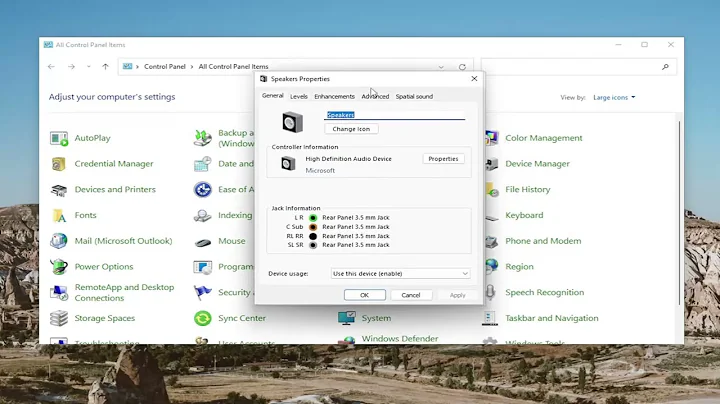Click the SL SR grey jack indicator
Viewport: 720px width, 404px height.
pos(313,245)
